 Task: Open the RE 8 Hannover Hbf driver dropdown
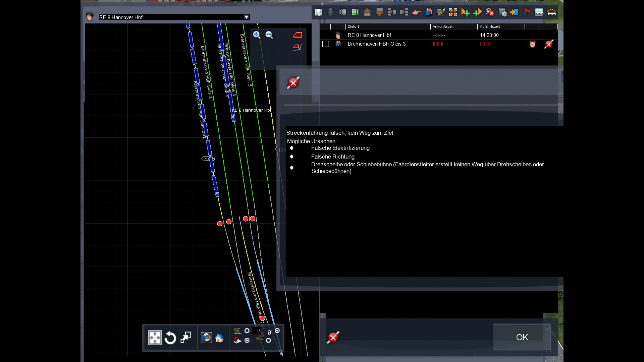tap(247, 17)
